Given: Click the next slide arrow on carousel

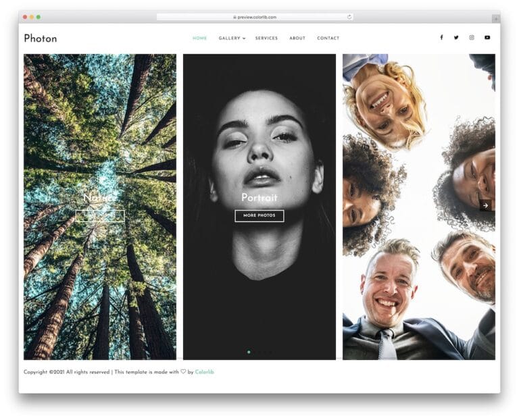Looking at the screenshot, I should tap(485, 205).
